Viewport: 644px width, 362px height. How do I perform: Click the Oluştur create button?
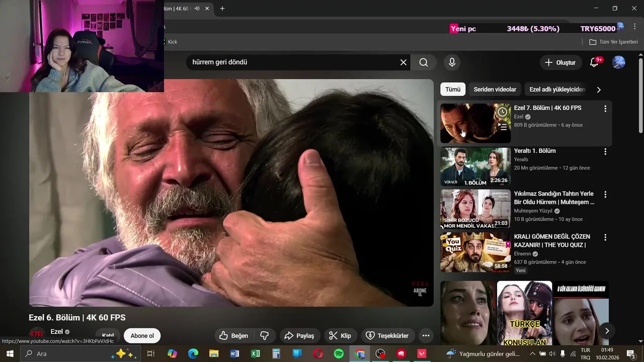point(560,62)
